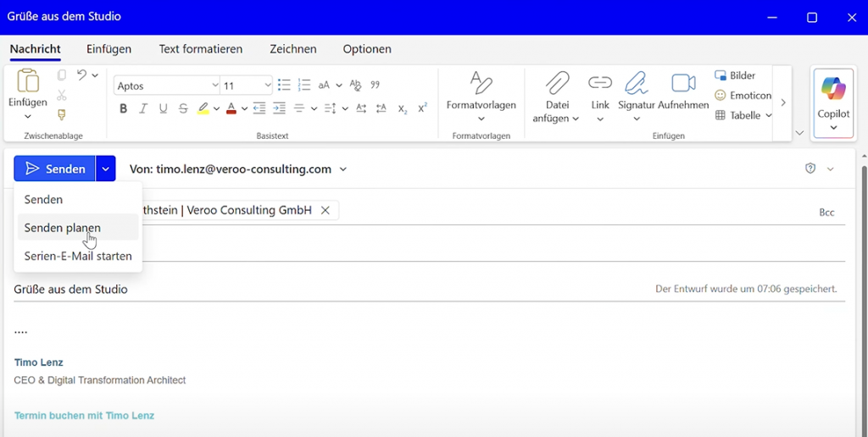Decrease the paragraph indent
This screenshot has height=437, width=868.
(x=259, y=108)
